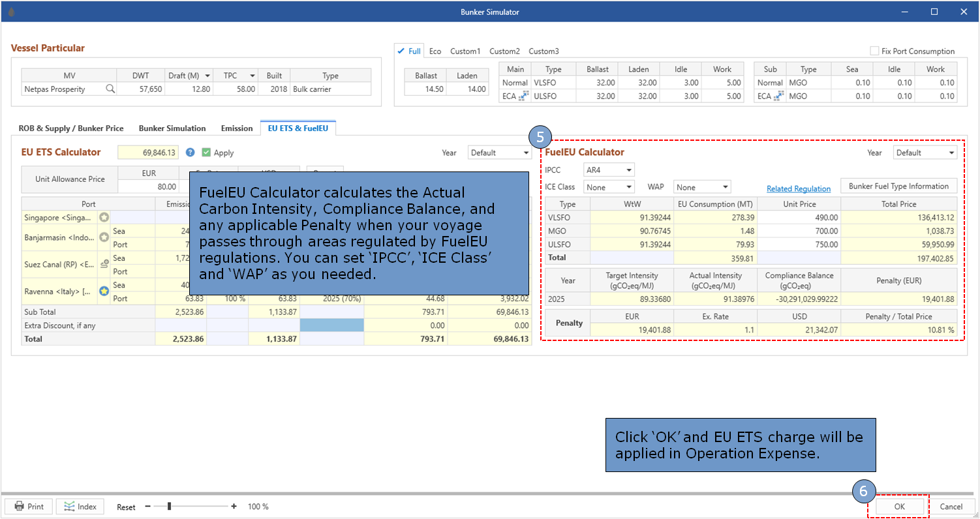Click the Print button with printer icon
The height and width of the screenshot is (519, 980).
click(29, 507)
